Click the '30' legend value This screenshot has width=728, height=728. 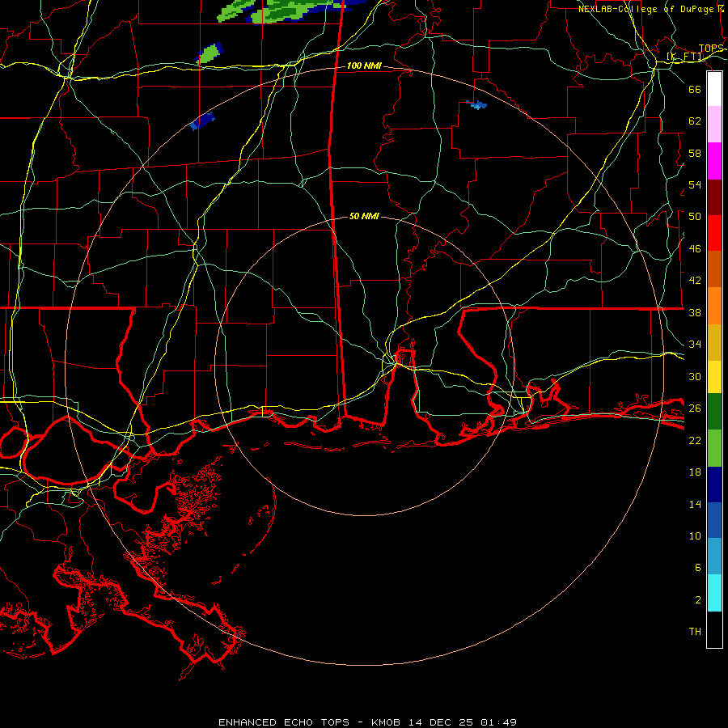coord(695,376)
